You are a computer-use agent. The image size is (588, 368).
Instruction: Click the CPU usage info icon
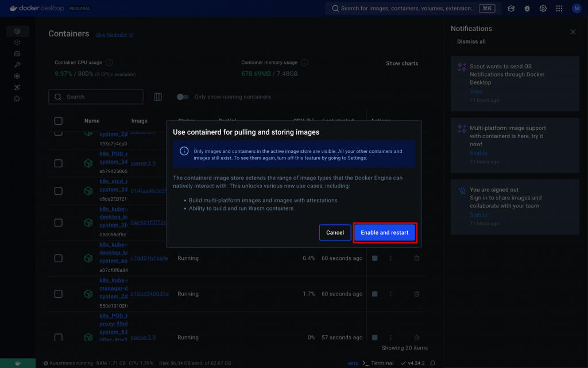[x=109, y=62]
